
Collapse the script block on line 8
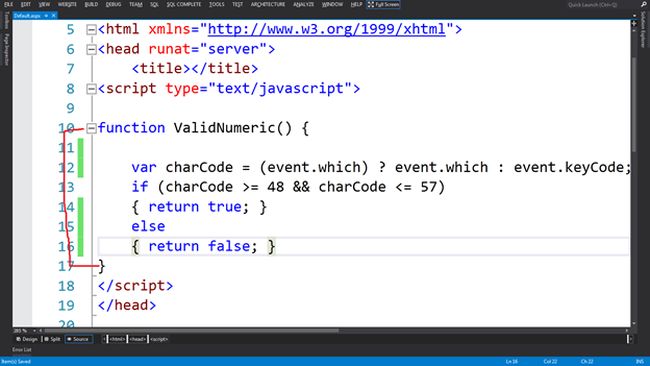coord(91,89)
